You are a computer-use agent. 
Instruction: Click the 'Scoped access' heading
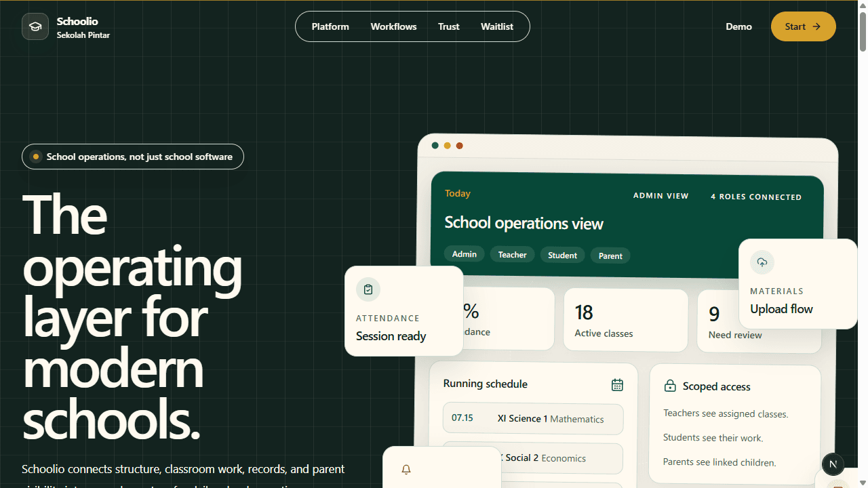pos(717,386)
